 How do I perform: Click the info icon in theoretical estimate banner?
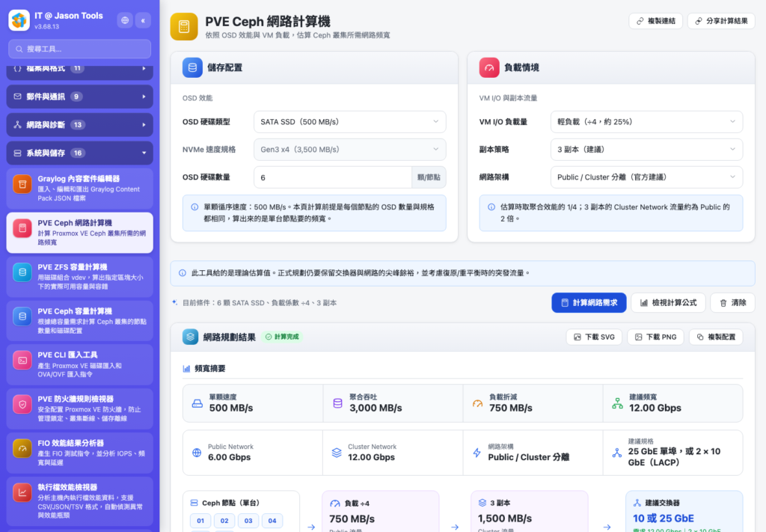tap(183, 273)
